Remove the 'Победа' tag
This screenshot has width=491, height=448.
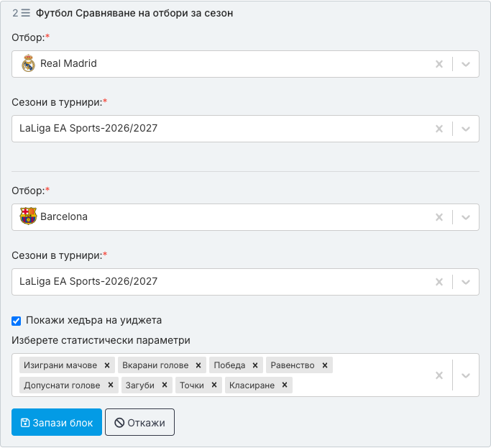click(255, 365)
